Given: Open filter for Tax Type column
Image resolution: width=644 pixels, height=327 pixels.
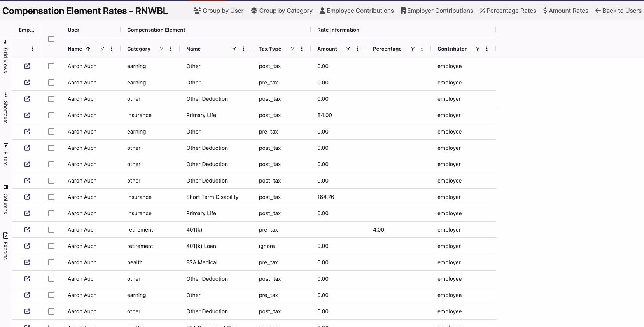Looking at the screenshot, I should click(x=292, y=49).
